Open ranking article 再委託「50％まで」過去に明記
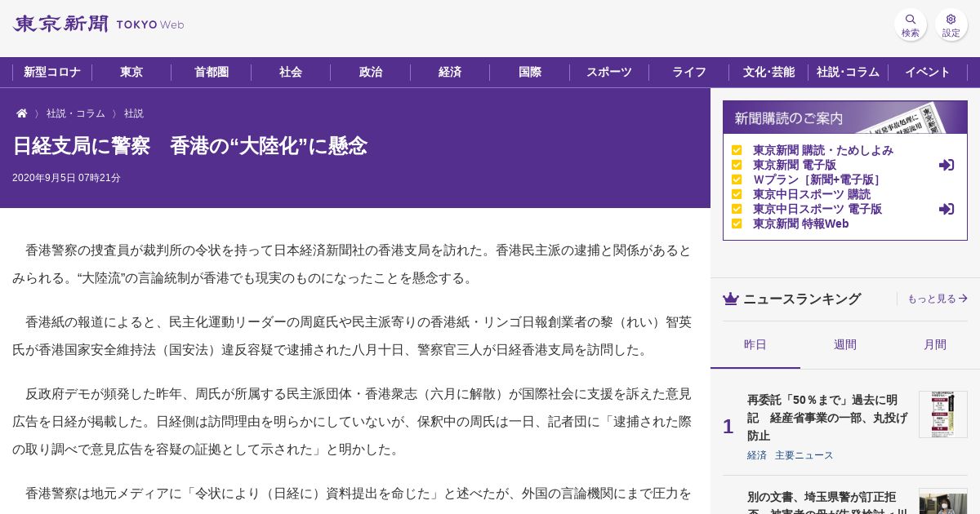This screenshot has height=514, width=980. tap(827, 418)
